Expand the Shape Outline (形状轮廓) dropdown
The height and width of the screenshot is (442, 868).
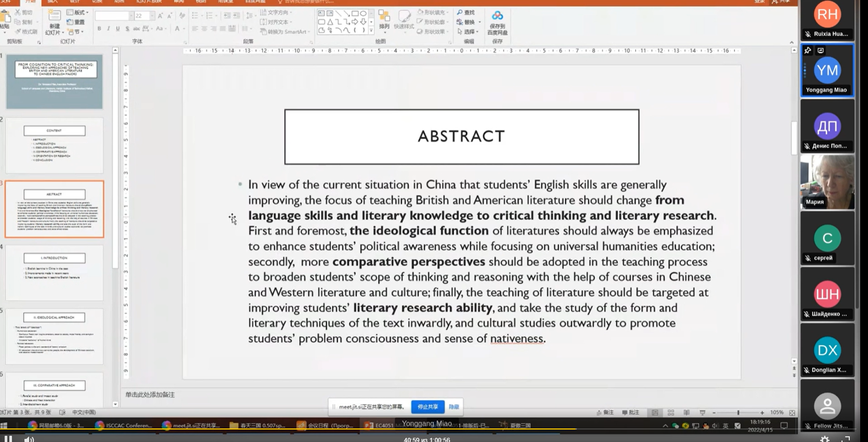pyautogui.click(x=432, y=22)
